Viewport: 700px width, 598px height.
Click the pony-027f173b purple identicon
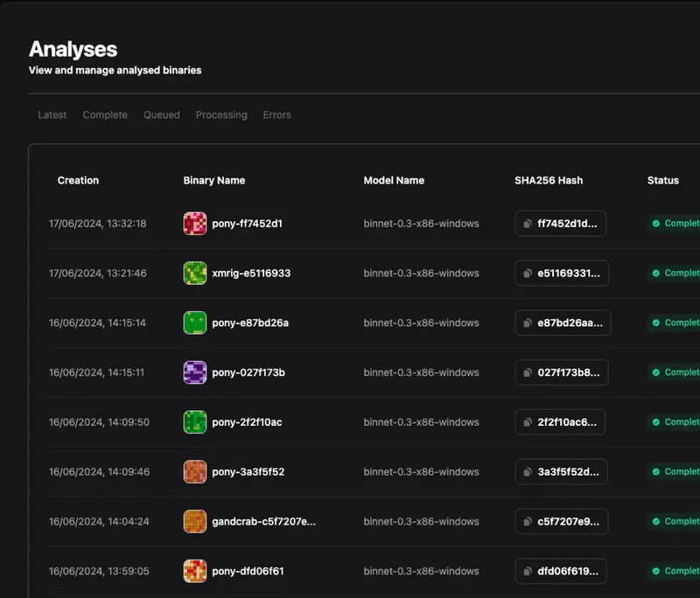point(195,372)
